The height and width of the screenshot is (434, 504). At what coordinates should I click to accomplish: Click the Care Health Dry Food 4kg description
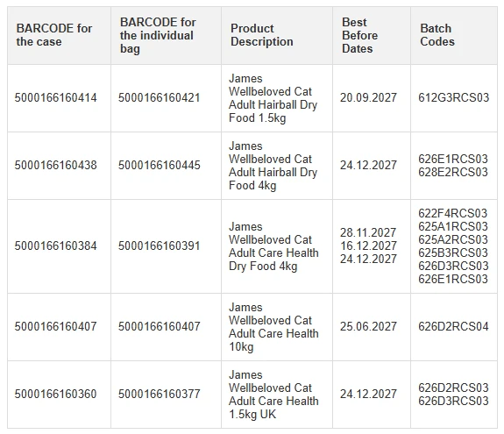coord(273,246)
